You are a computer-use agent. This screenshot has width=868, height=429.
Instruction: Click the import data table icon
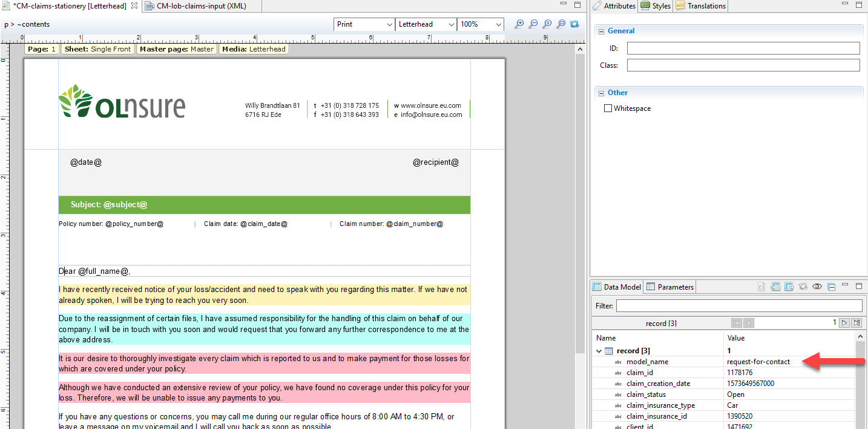pyautogui.click(x=775, y=286)
